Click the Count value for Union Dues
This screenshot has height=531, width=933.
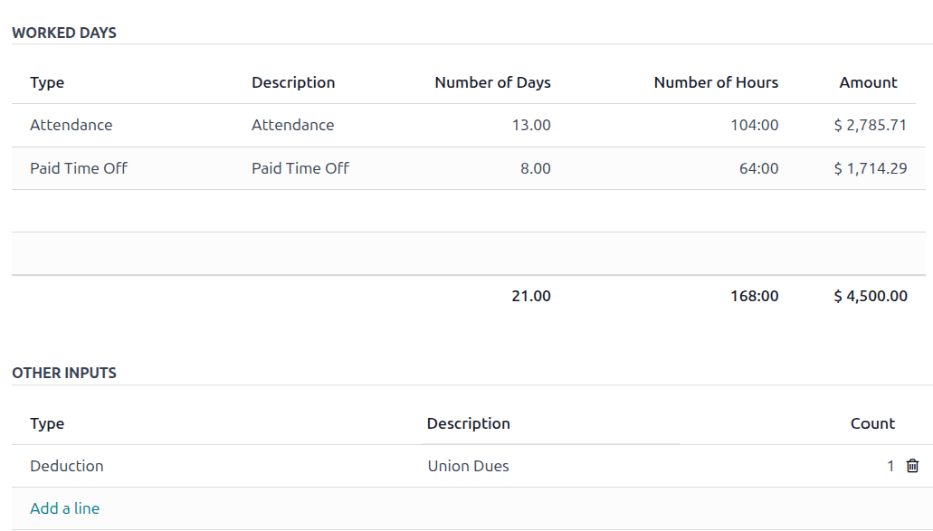(x=889, y=466)
